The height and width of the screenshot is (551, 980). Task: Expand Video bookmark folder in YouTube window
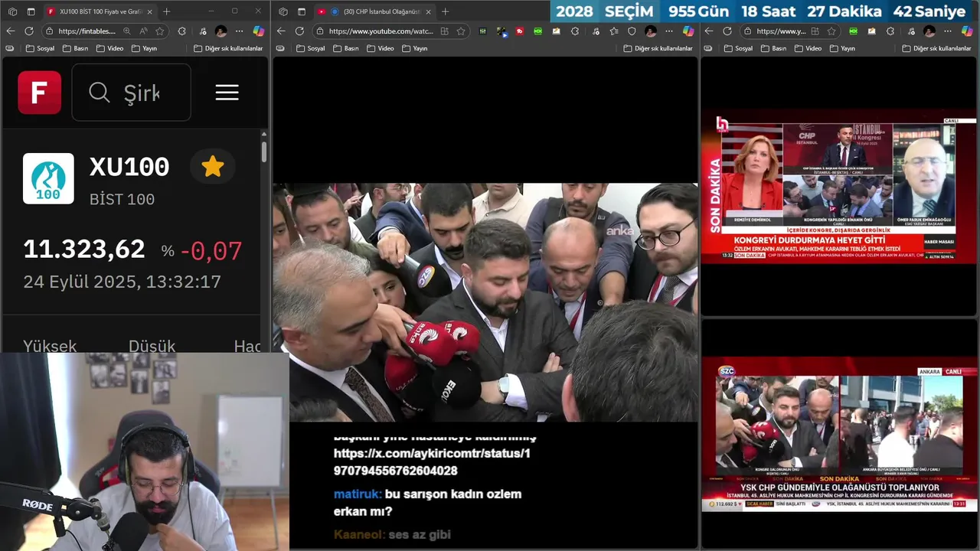point(380,48)
